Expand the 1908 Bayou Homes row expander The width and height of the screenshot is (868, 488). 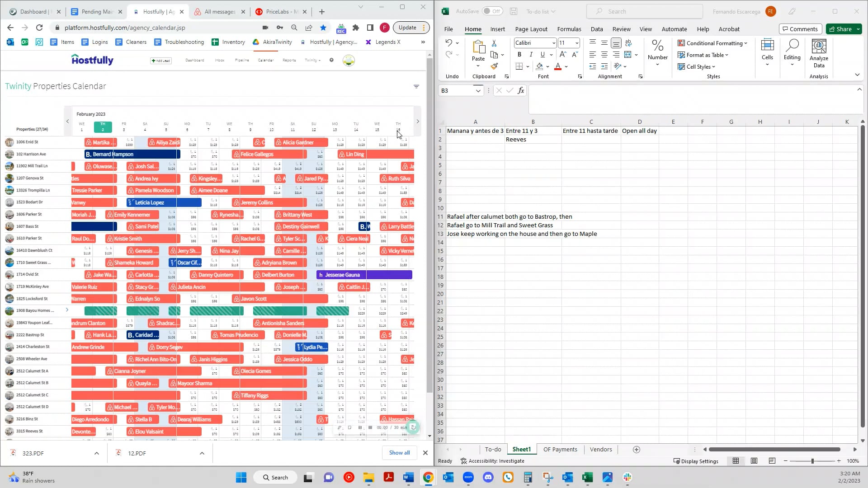click(x=67, y=310)
